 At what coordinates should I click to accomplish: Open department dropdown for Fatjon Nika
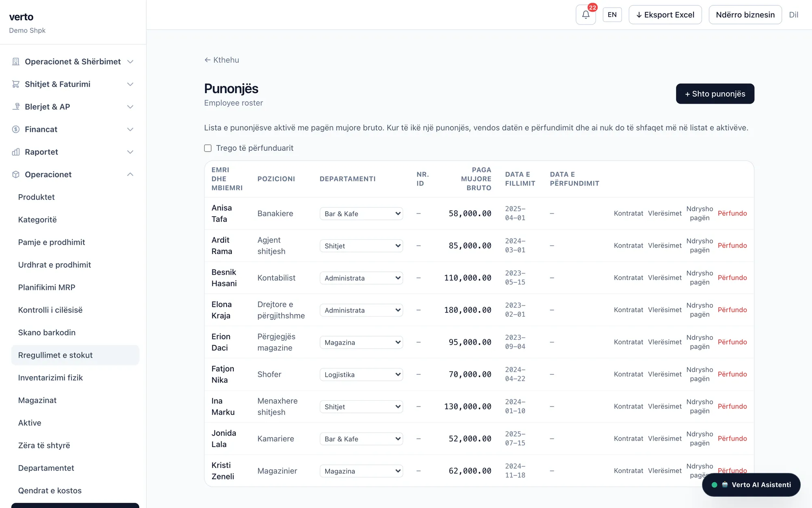pyautogui.click(x=361, y=374)
